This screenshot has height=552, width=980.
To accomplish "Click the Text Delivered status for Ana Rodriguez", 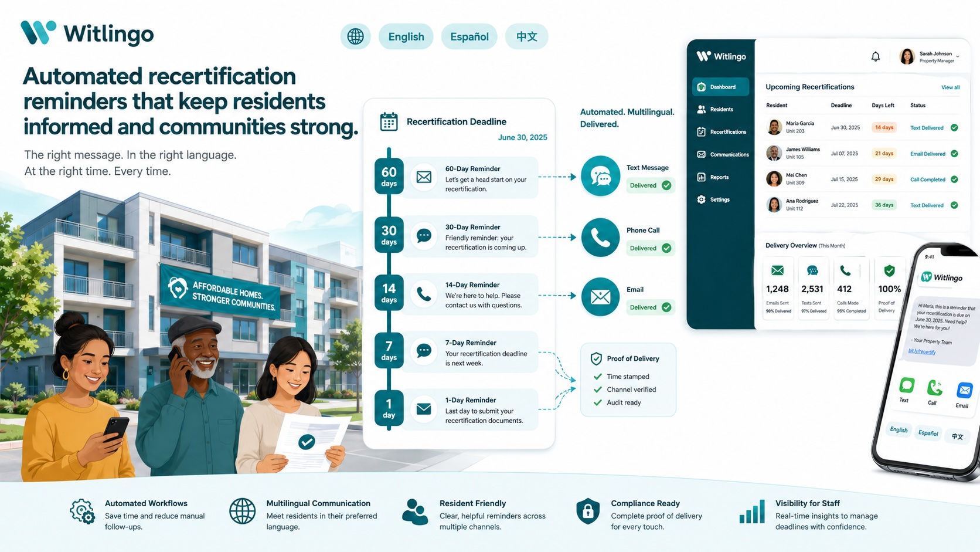I will click(x=927, y=205).
